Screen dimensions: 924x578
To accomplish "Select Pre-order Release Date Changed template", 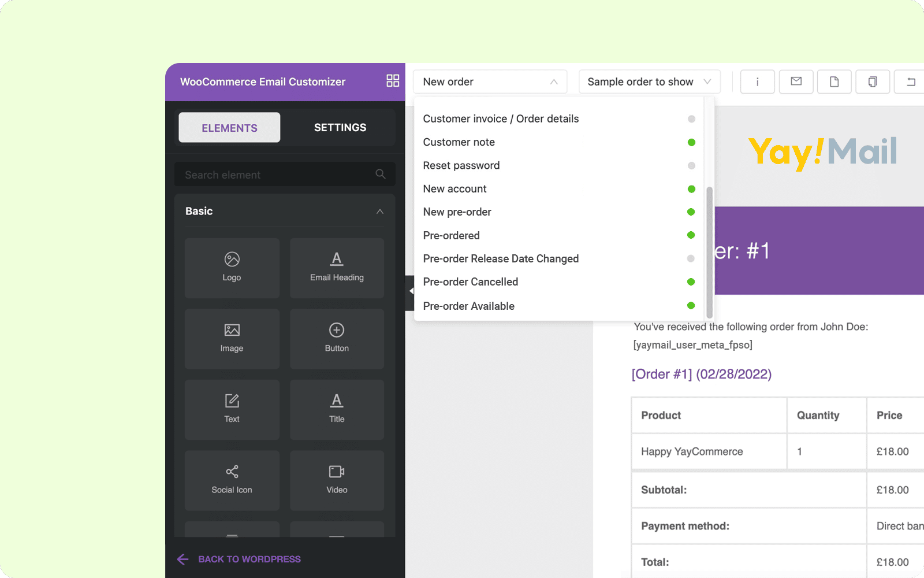I will pos(558,258).
